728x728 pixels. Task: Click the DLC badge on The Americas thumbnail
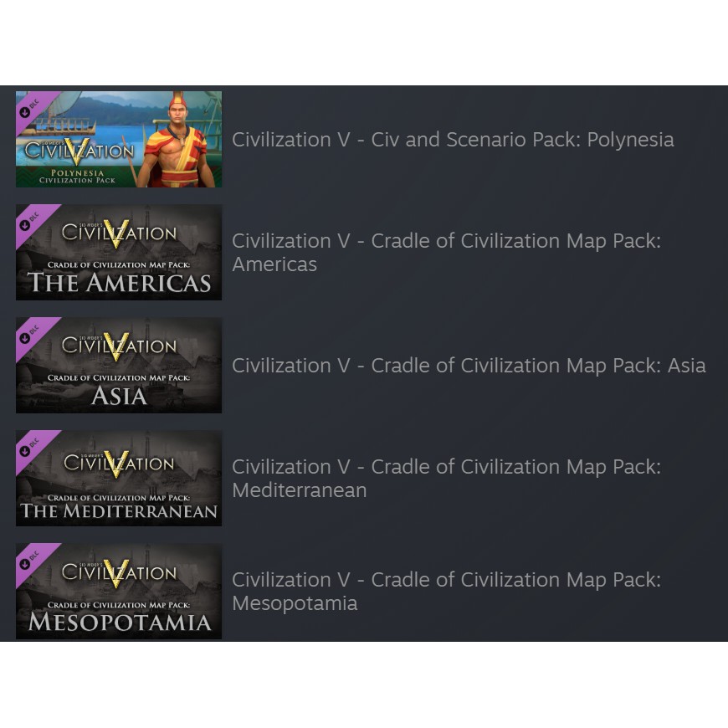point(29,222)
